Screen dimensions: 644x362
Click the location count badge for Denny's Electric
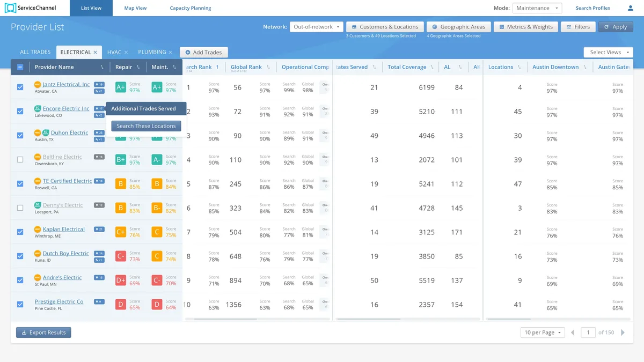tap(99, 205)
